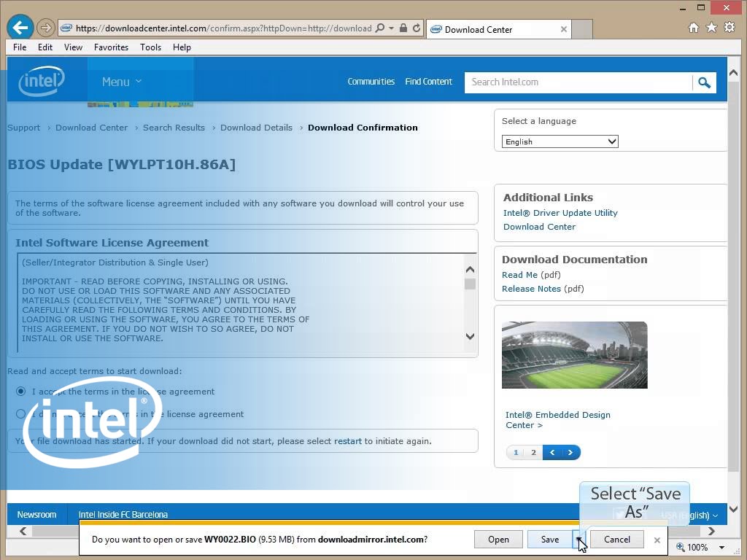
Task: Click the license agreement scrollbar down arrow
Action: tap(470, 336)
